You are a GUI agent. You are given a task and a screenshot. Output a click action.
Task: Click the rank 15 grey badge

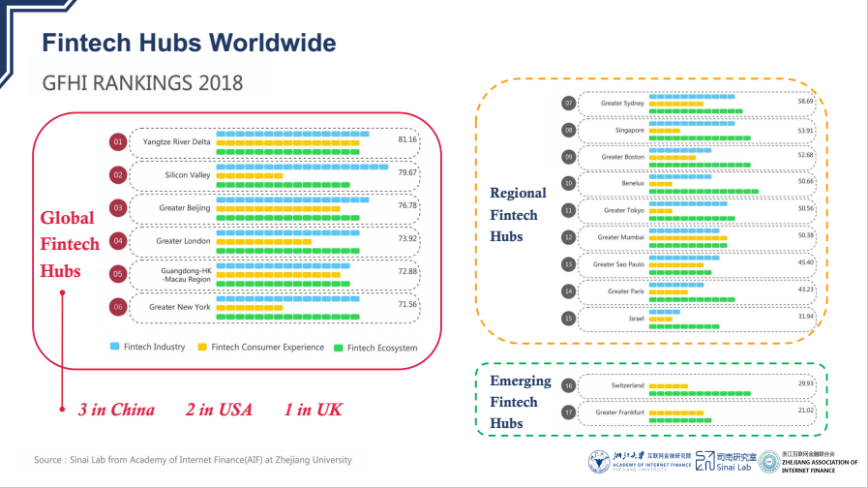pyautogui.click(x=569, y=318)
